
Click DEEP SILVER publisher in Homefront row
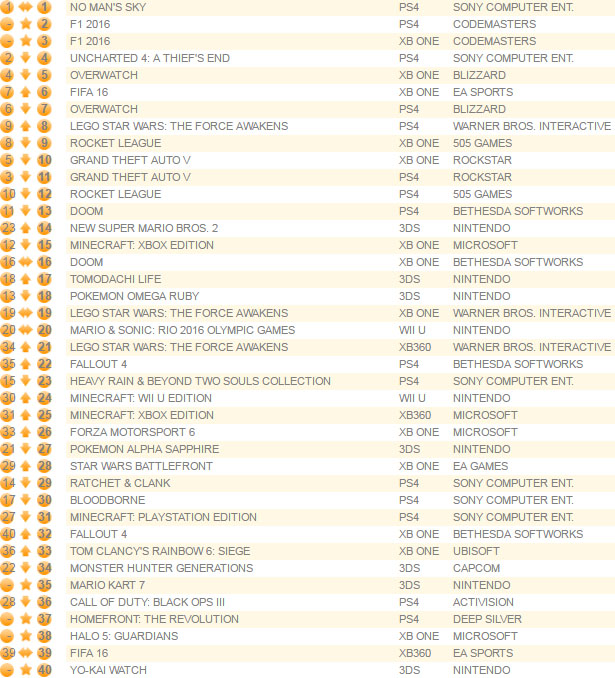click(x=487, y=619)
